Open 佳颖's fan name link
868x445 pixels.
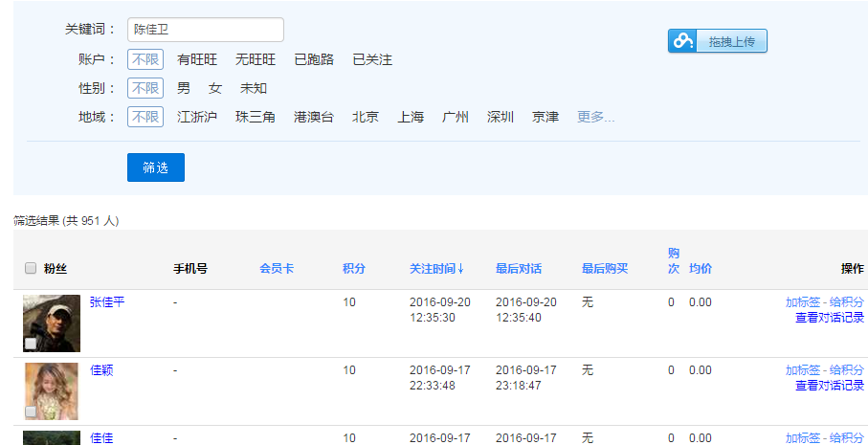(x=101, y=370)
